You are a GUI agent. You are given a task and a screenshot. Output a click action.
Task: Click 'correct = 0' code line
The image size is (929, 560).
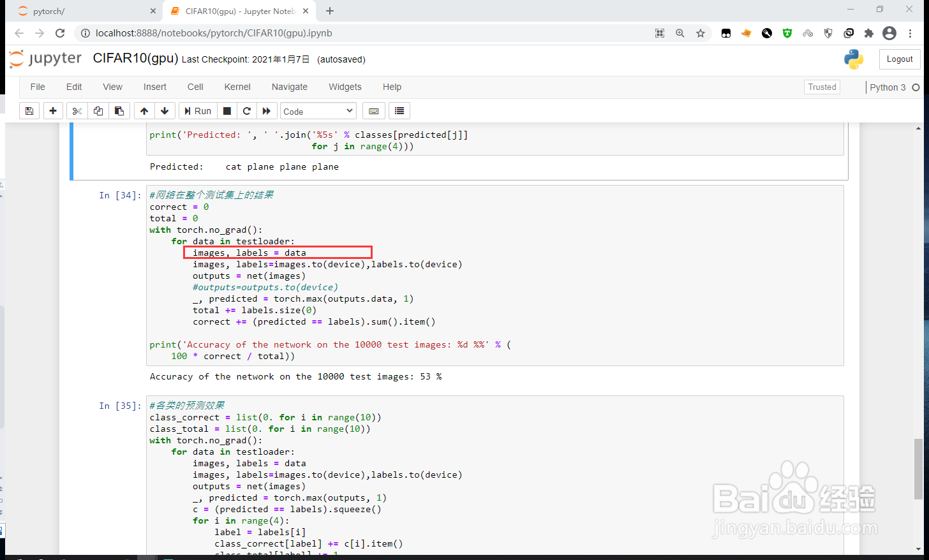(x=179, y=207)
